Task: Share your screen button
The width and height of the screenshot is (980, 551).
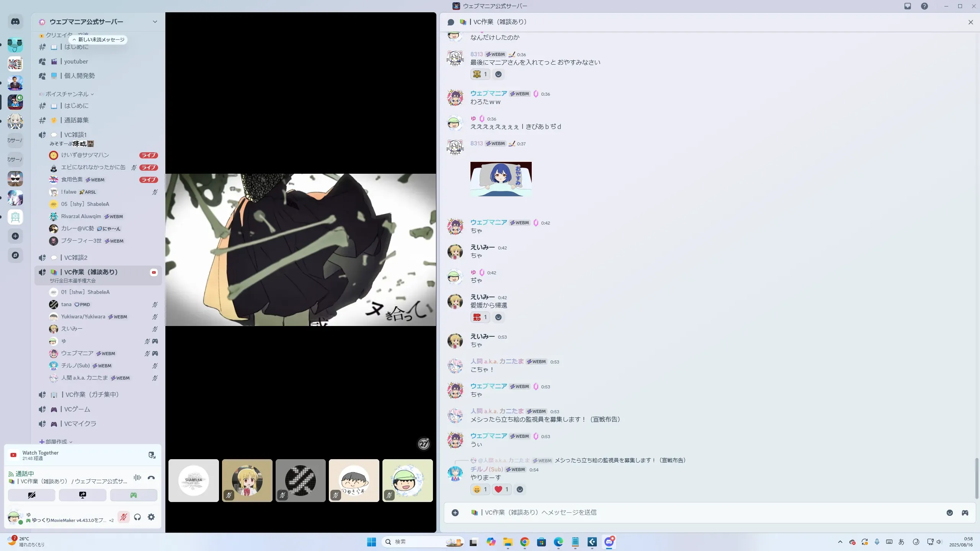Action: tap(83, 495)
